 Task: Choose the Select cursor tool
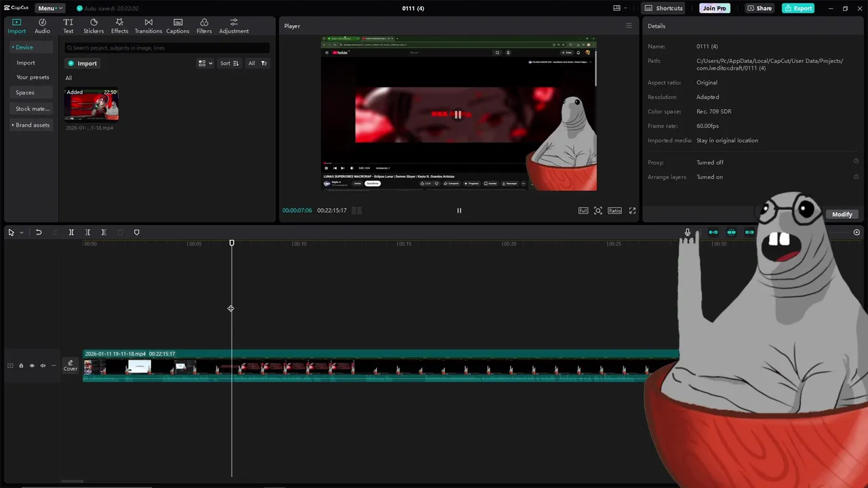(x=11, y=232)
